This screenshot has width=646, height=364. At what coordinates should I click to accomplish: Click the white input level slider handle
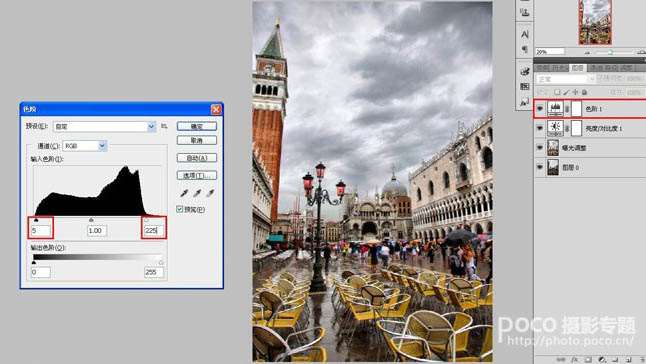point(147,220)
